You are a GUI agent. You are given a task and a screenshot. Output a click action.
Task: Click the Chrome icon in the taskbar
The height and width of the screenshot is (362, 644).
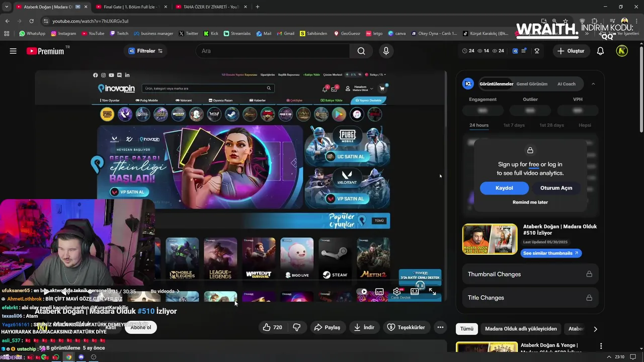point(68,357)
